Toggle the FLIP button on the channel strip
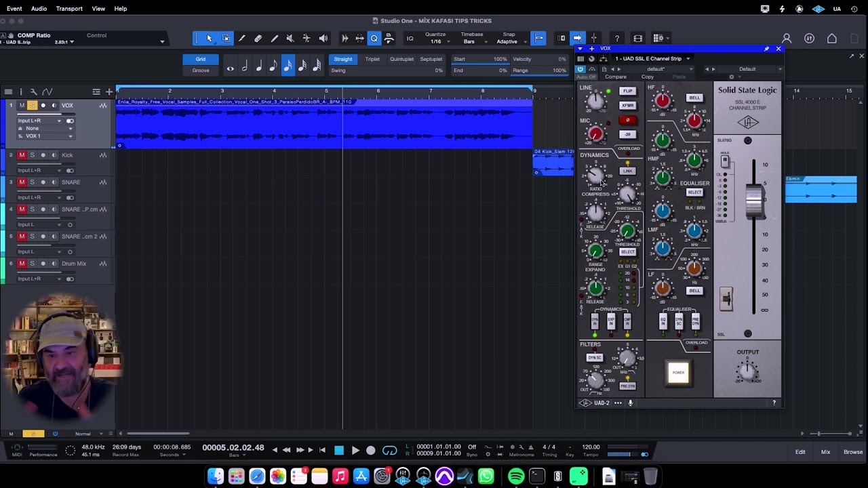 tap(627, 91)
